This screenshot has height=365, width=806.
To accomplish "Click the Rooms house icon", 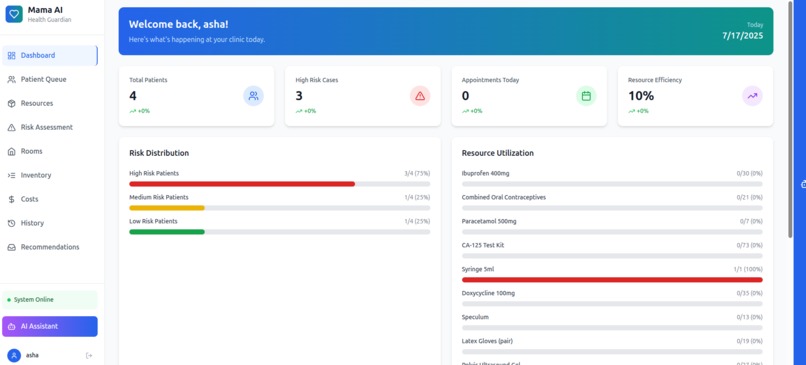I will pos(11,151).
